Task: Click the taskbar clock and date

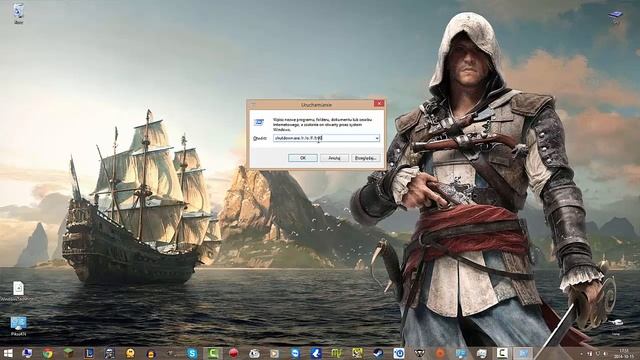Action: [623, 353]
